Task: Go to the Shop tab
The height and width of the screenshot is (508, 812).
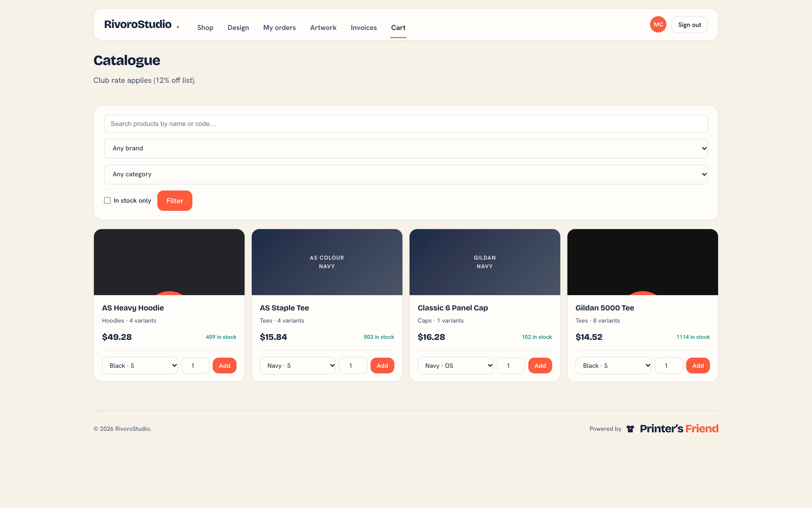Action: [x=205, y=27]
